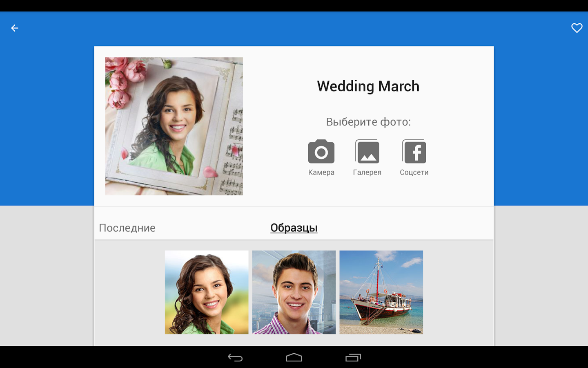Add to favorites with the heart icon
This screenshot has width=588, height=368.
pos(577,28)
